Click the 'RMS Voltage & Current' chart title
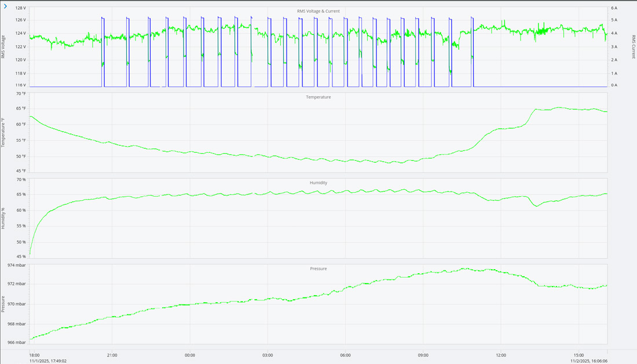Screen dimensions: 637x364 click(318, 12)
